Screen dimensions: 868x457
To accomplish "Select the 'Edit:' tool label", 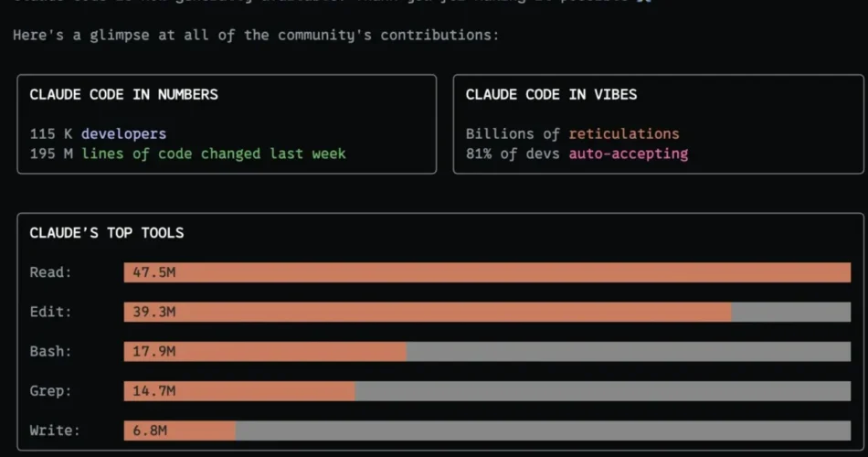I will (x=50, y=312).
